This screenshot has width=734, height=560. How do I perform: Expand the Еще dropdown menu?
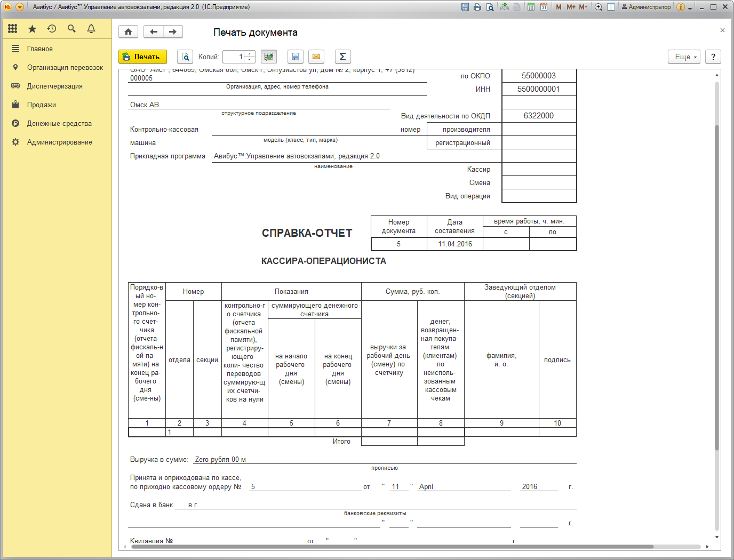pos(684,57)
